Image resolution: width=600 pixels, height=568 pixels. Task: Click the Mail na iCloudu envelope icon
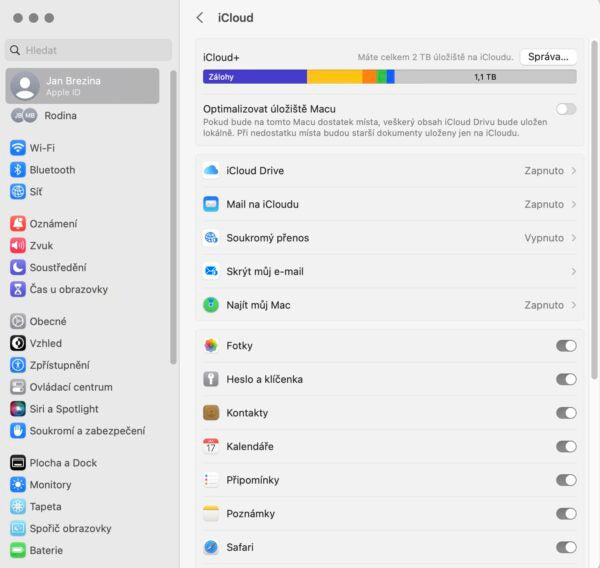pos(211,204)
